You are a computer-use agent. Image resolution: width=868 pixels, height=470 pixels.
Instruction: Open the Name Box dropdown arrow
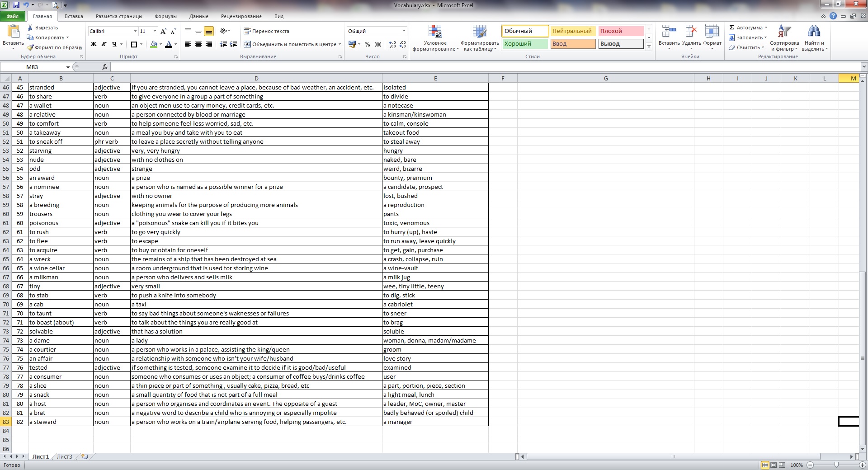[68, 67]
